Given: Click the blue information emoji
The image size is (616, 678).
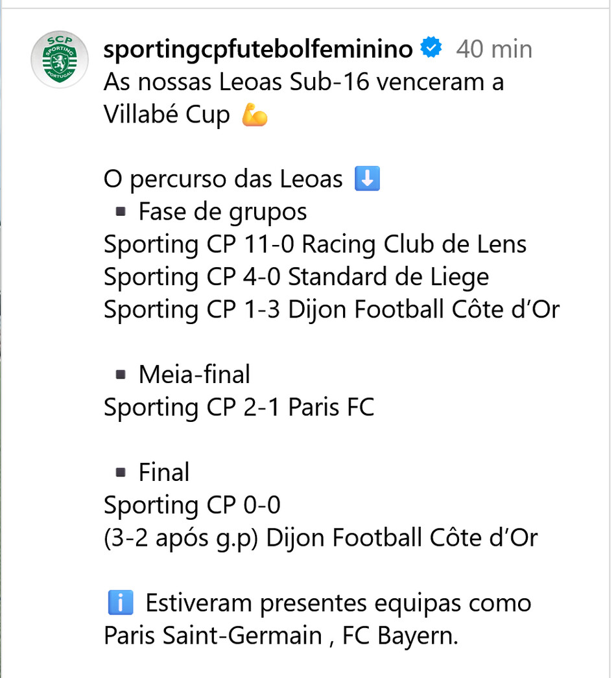Looking at the screenshot, I should (120, 603).
